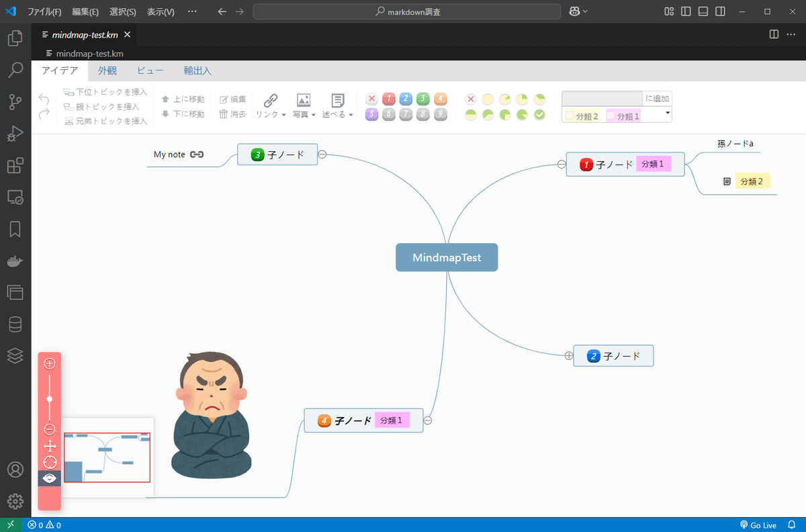Toggle the minimap eye visibility icon
The width and height of the screenshot is (806, 532).
click(x=49, y=478)
